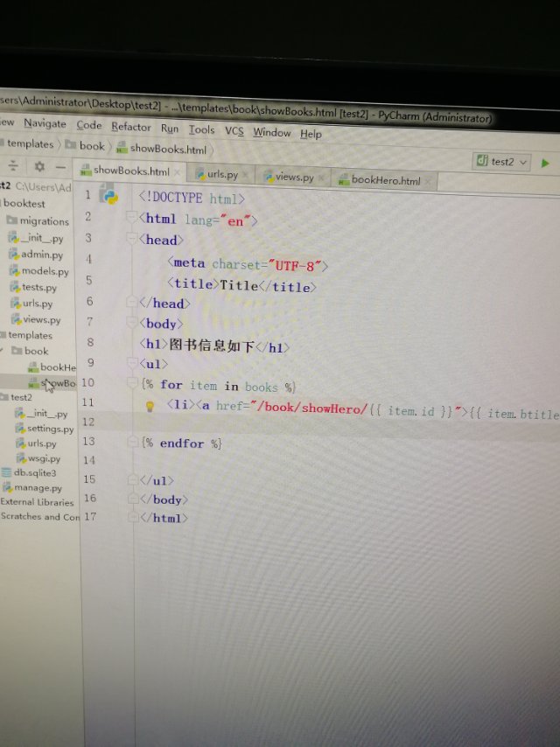Click line number 12 in gutter
Viewport: 560px width, 747px height.
88,422
